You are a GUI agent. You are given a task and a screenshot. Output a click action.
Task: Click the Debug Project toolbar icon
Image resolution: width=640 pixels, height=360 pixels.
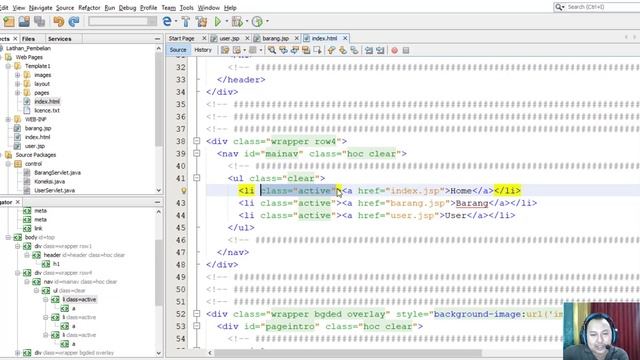[x=237, y=22]
